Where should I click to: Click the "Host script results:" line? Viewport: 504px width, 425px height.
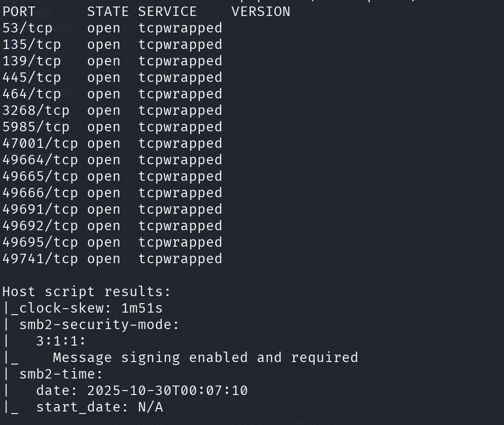86,292
